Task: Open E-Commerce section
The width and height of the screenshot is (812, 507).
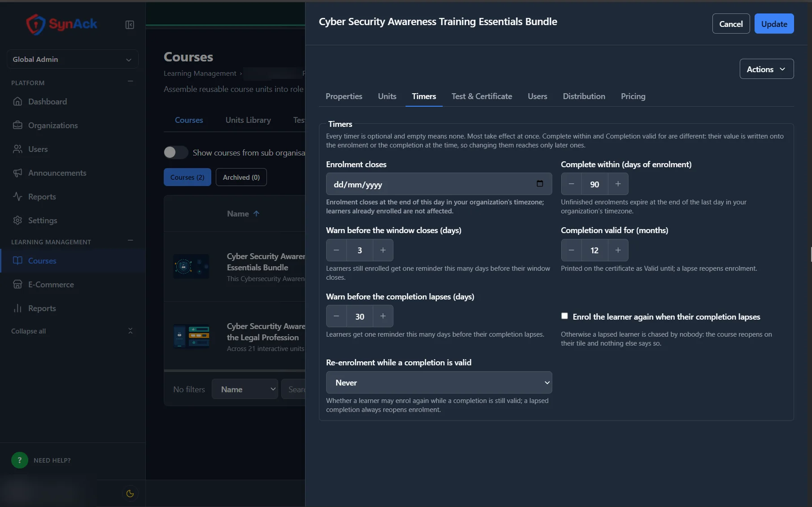Action: tap(73, 285)
